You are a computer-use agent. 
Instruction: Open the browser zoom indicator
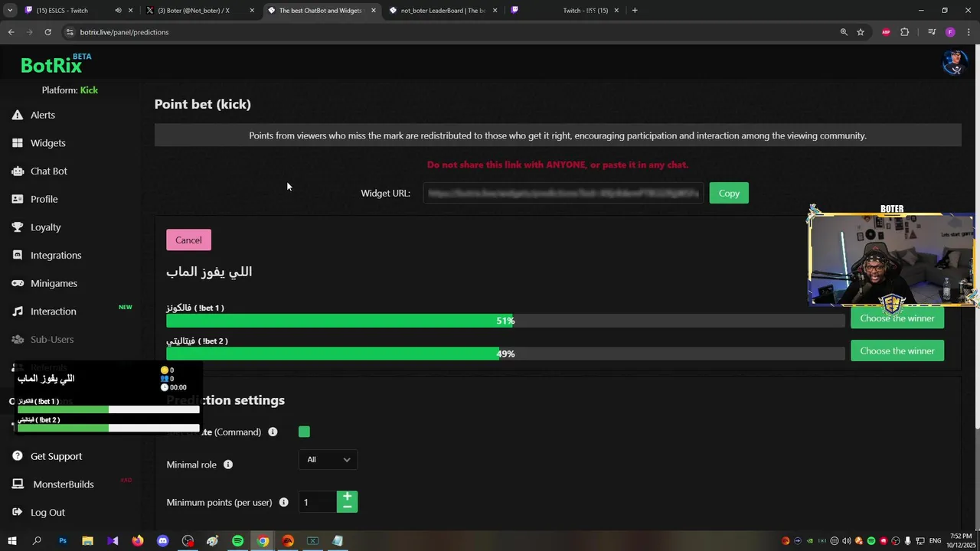click(844, 32)
